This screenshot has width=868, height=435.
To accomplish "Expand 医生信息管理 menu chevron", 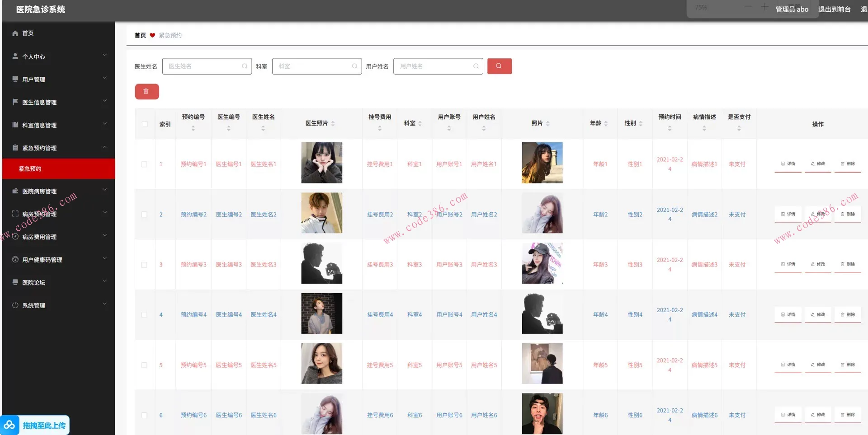I will point(105,101).
